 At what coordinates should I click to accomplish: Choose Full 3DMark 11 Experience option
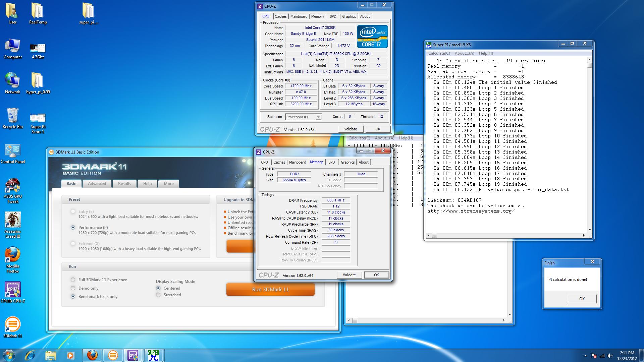(x=73, y=280)
